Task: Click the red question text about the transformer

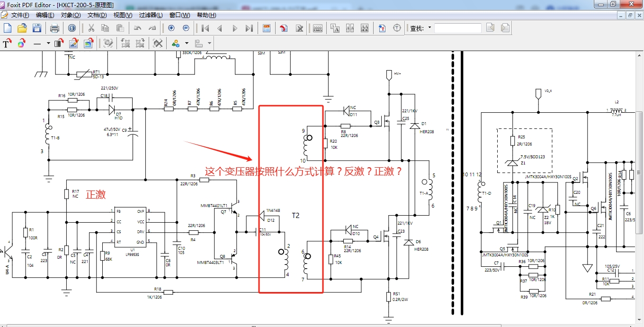Action: [x=304, y=171]
